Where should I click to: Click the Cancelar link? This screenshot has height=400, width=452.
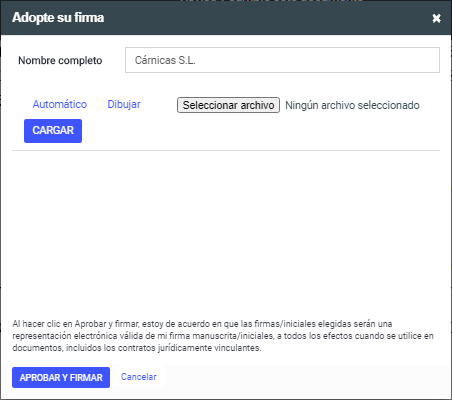138,377
